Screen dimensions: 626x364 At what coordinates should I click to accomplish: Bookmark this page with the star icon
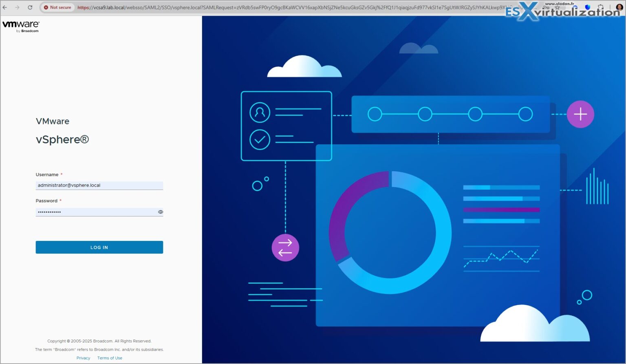point(558,7)
